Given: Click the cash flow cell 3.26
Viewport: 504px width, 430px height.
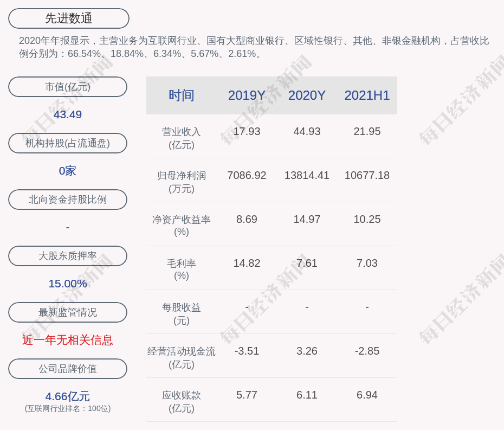Looking at the screenshot, I should coord(307,351).
